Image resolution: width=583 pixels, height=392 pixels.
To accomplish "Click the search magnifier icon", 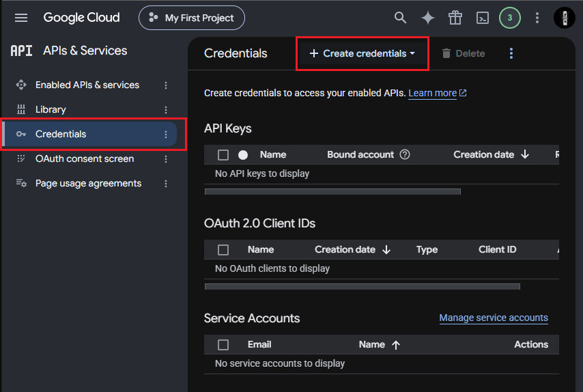I will tap(400, 18).
